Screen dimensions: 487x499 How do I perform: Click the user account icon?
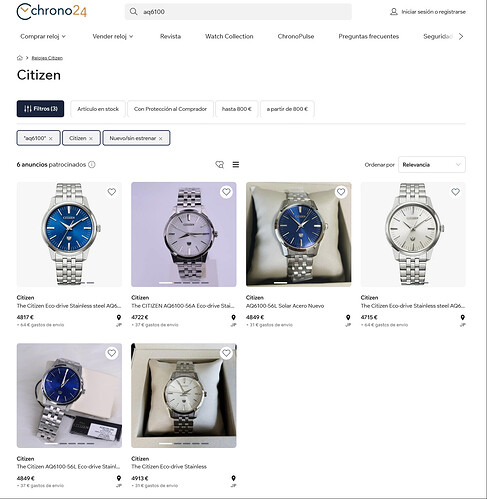[394, 12]
